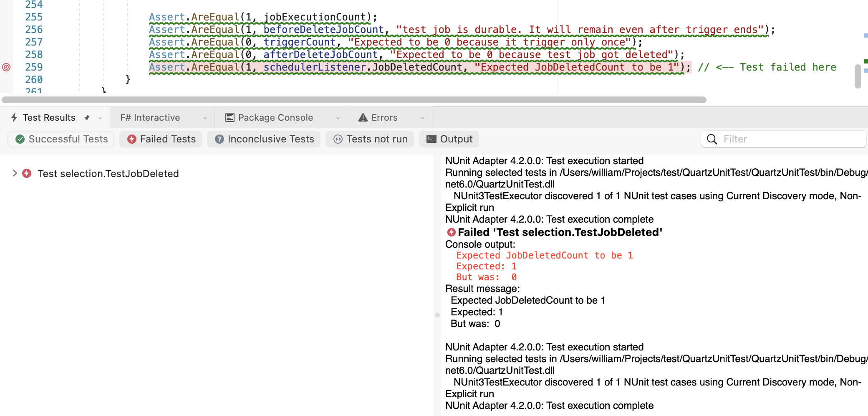Click the red failed icon next to TestJobDeleted
This screenshot has width=868, height=416.
(27, 173)
